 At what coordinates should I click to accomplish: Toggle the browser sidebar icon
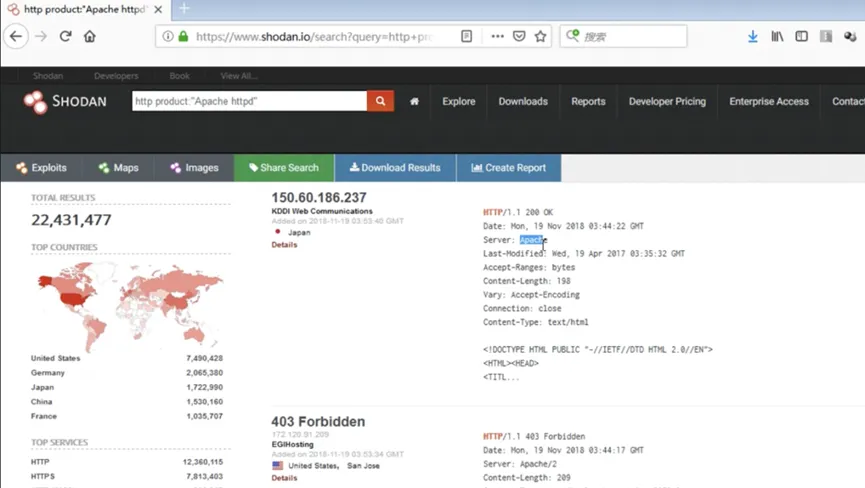coord(802,36)
